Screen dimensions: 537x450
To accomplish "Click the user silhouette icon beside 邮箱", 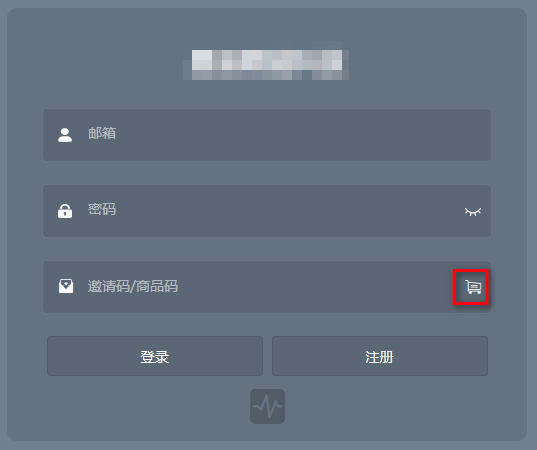I will (65, 135).
